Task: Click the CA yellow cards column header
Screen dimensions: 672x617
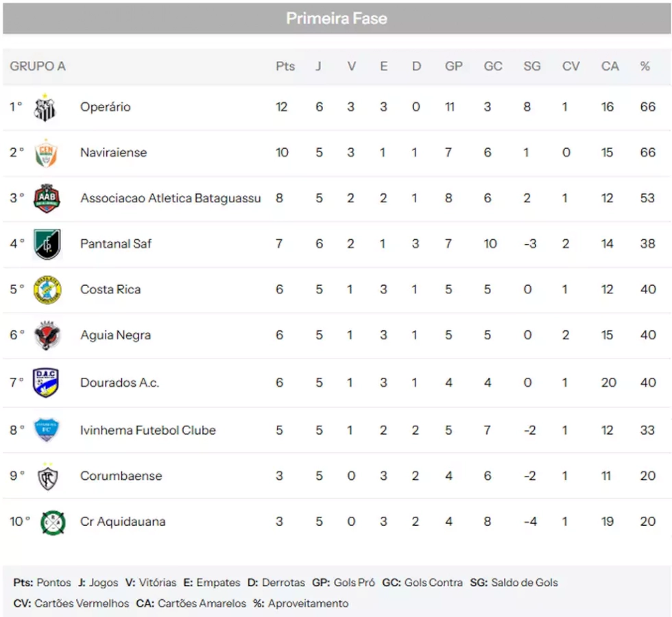Action: tap(610, 66)
